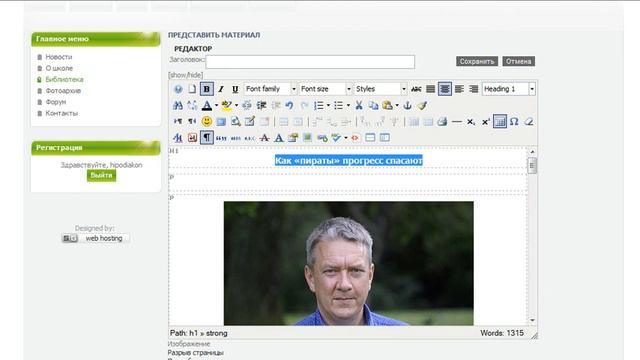Click the Find binoculars icon
This screenshot has width=640, height=360.
pyautogui.click(x=178, y=105)
